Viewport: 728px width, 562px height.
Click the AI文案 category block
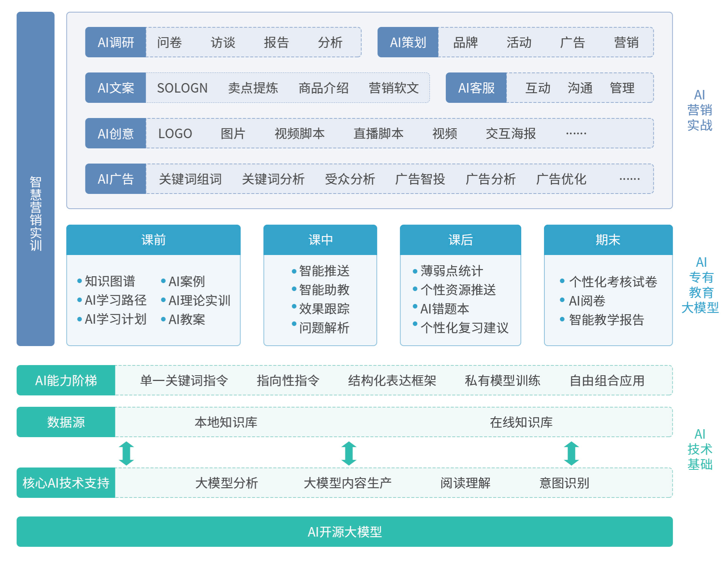(116, 88)
